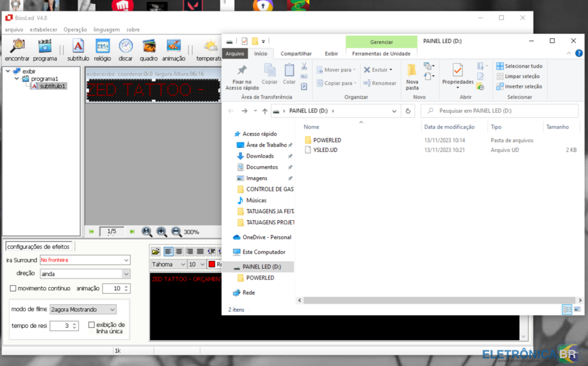Add a relógio digital clock item

102,47
